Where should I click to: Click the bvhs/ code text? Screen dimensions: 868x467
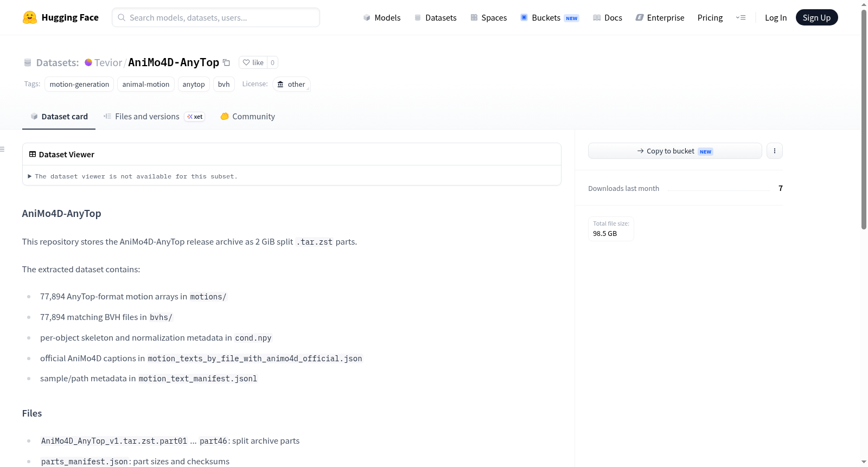[x=161, y=317]
